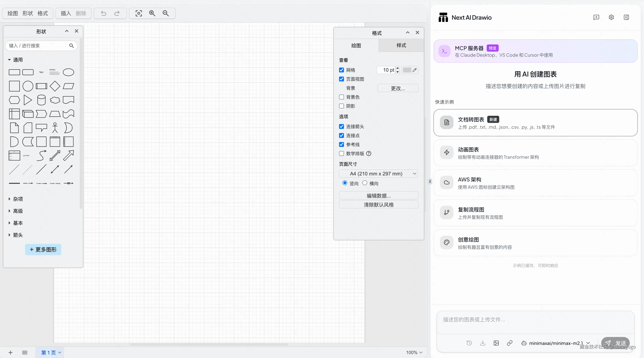
Task: Click the grid color swatch
Action: click(x=407, y=70)
